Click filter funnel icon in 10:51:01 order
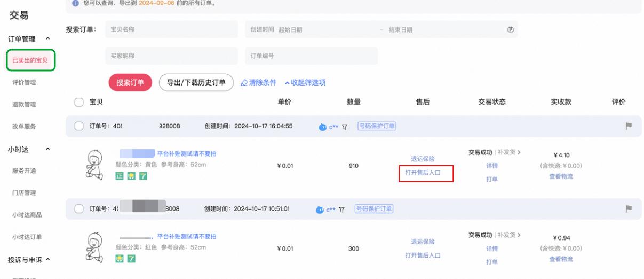The image size is (644, 279). click(342, 210)
